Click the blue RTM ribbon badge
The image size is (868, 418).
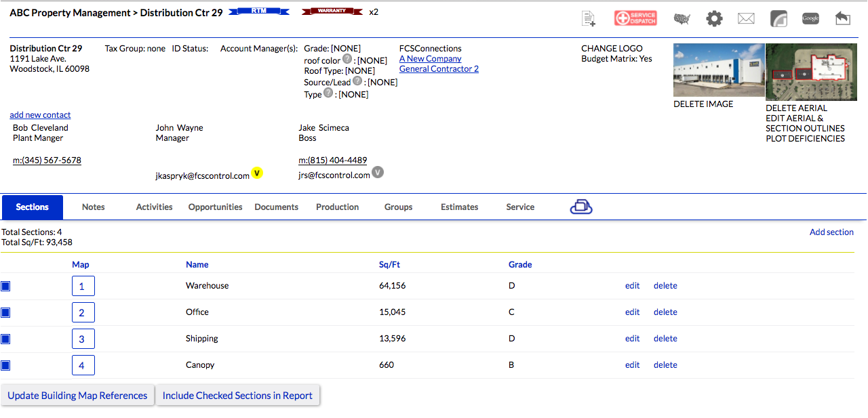[259, 12]
